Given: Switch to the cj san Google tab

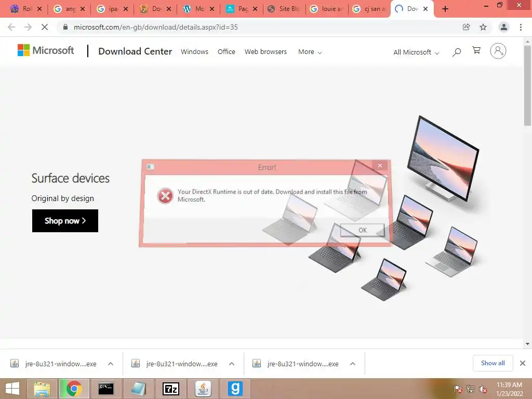Looking at the screenshot, I should pos(370,9).
